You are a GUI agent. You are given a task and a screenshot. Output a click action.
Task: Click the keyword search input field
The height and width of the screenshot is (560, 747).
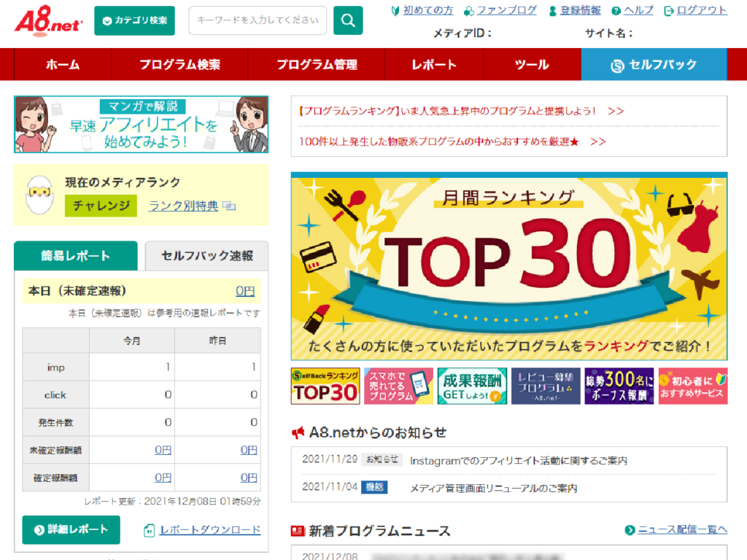coord(258,20)
